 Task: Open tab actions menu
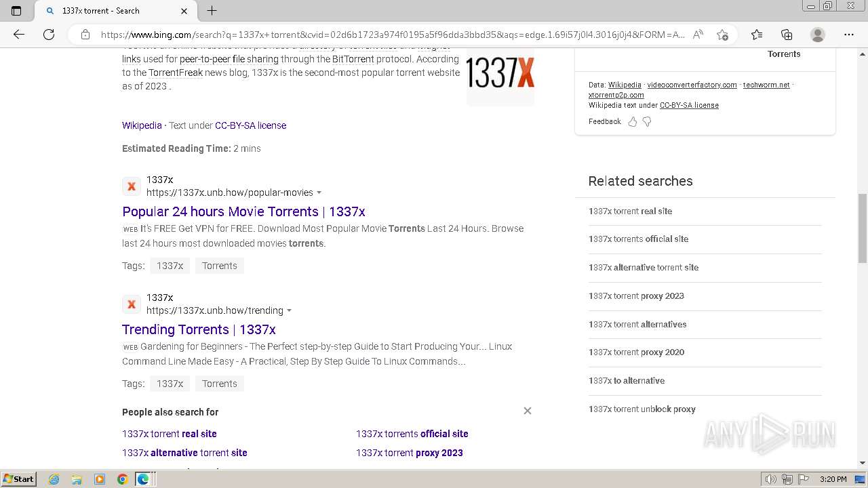[16, 11]
